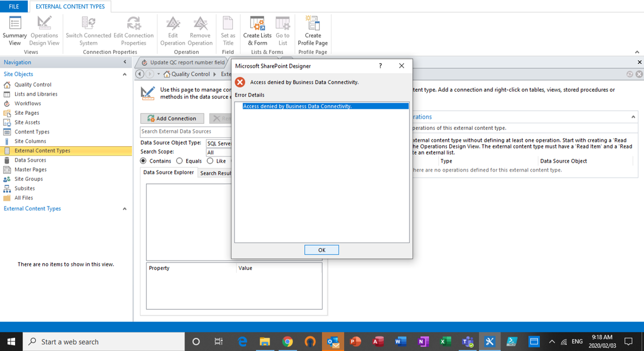Screen dimensions: 644x351
Task: Close the document tab area X
Action: [640, 62]
